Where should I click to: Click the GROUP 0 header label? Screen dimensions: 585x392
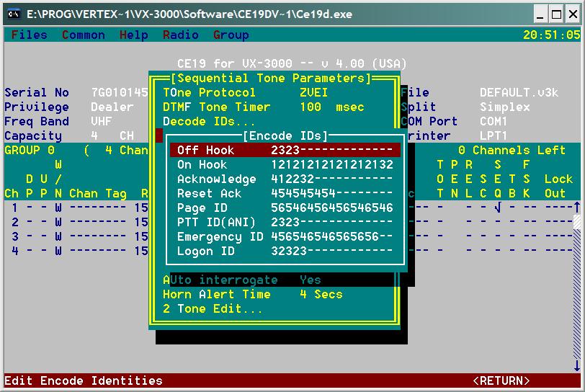coord(30,150)
